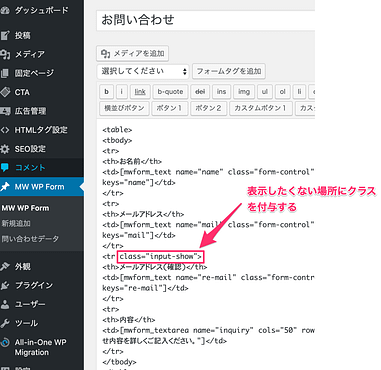
Task: Click the コメント speech bubble icon
Action: tap(5, 167)
